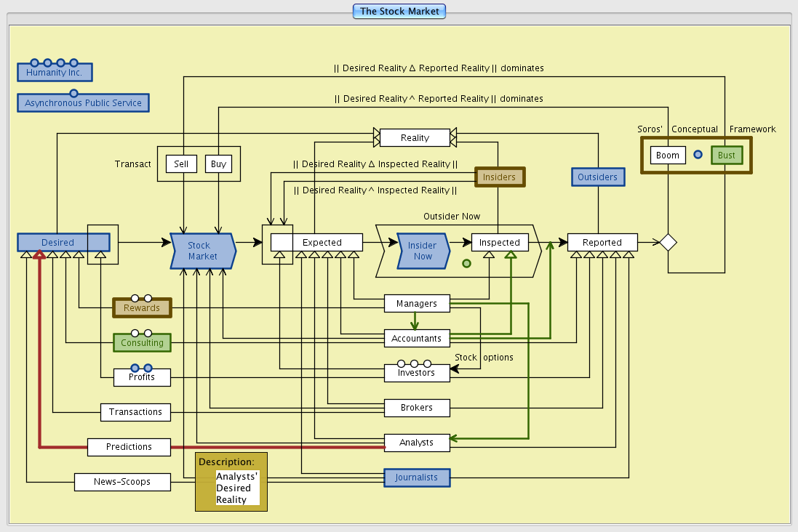Click the red triangle arrowhead under Desired
This screenshot has height=532, width=798.
41,254
